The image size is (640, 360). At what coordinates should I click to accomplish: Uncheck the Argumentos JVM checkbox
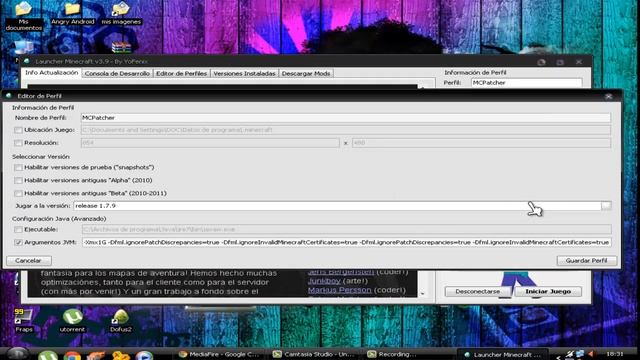(18, 242)
